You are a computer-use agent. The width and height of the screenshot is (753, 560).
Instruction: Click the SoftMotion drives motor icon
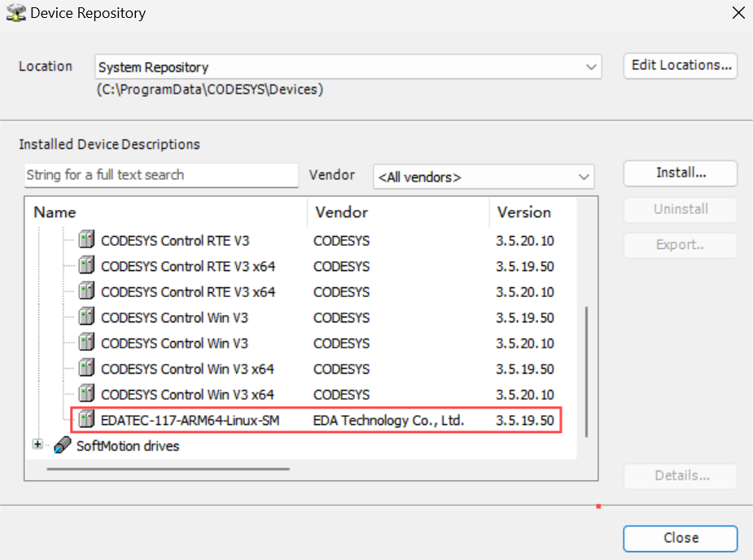tap(63, 445)
